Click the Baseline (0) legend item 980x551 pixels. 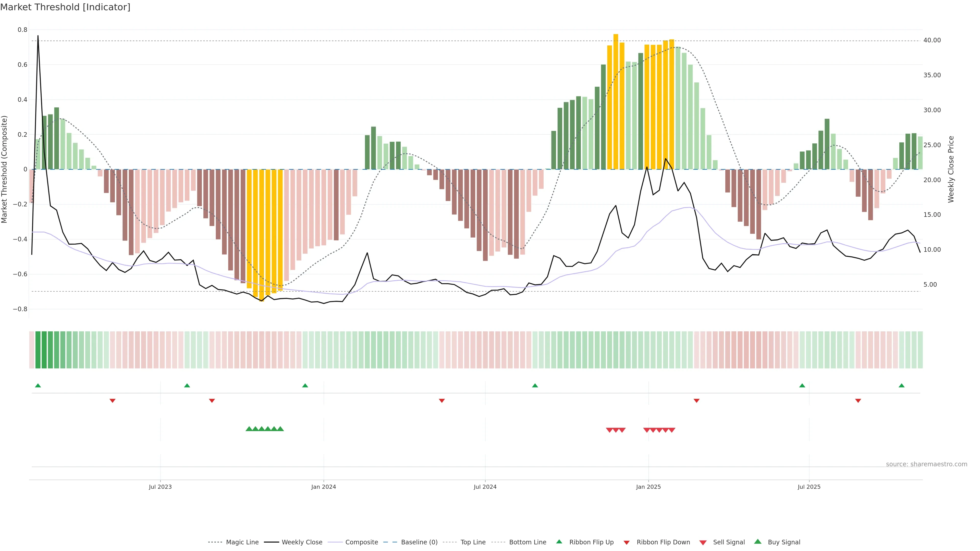[x=419, y=542]
